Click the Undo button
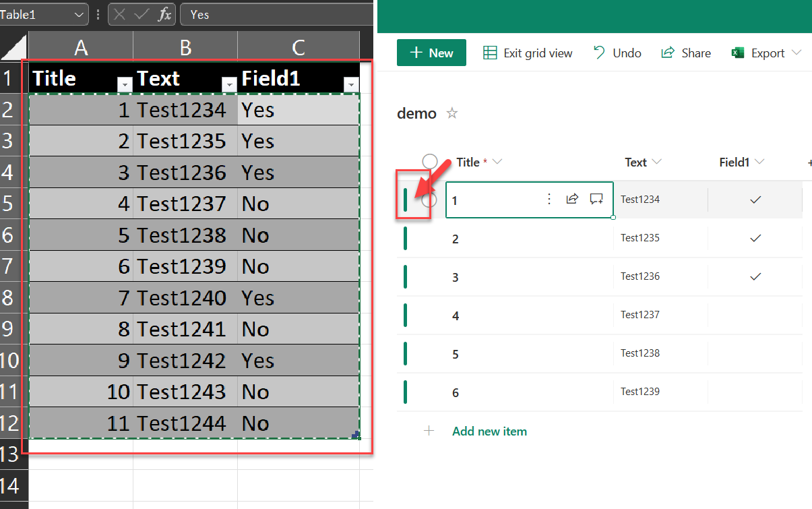Viewport: 812px width, 509px height. click(x=617, y=53)
